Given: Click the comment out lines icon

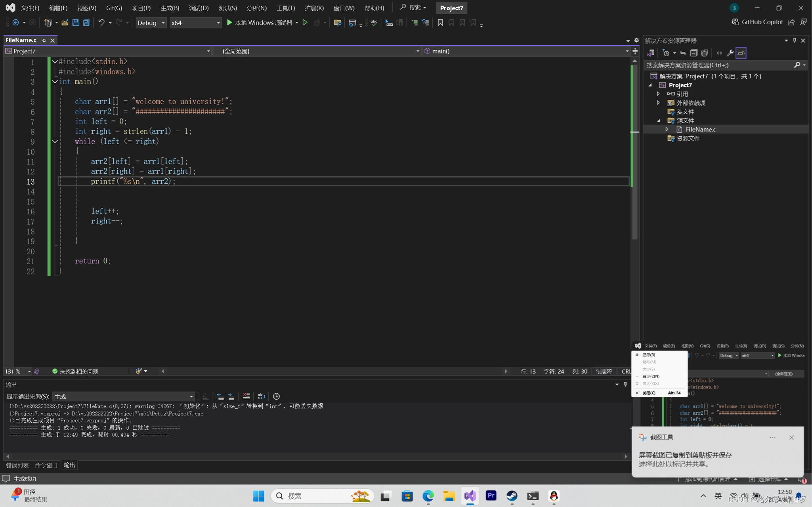Looking at the screenshot, I should click(x=389, y=23).
